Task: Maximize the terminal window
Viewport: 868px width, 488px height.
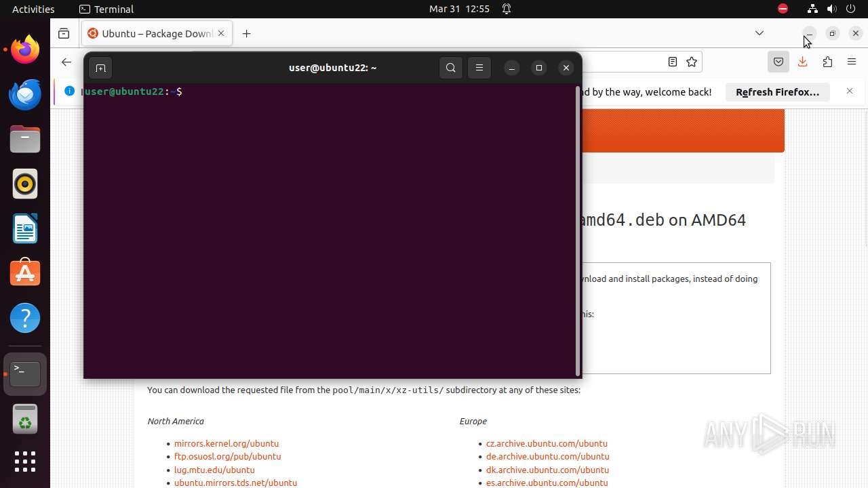Action: (539, 68)
